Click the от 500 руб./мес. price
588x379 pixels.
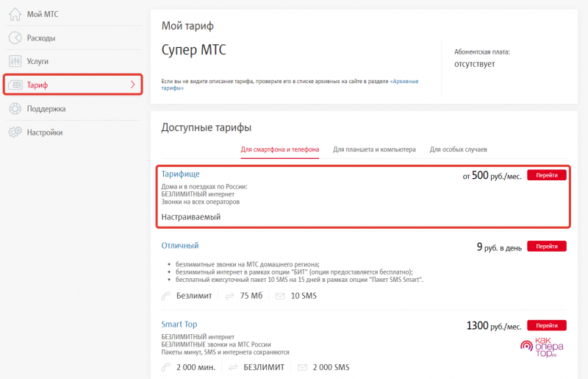pyautogui.click(x=492, y=175)
